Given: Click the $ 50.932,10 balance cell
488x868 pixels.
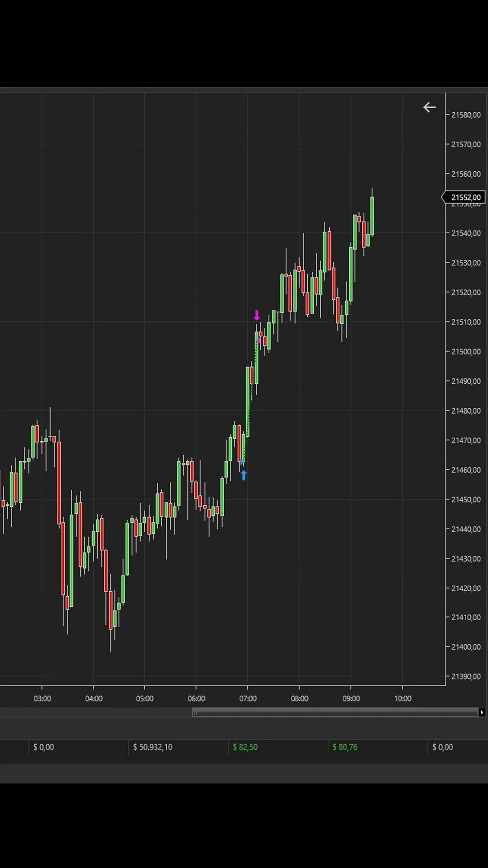Looking at the screenshot, I should [153, 747].
